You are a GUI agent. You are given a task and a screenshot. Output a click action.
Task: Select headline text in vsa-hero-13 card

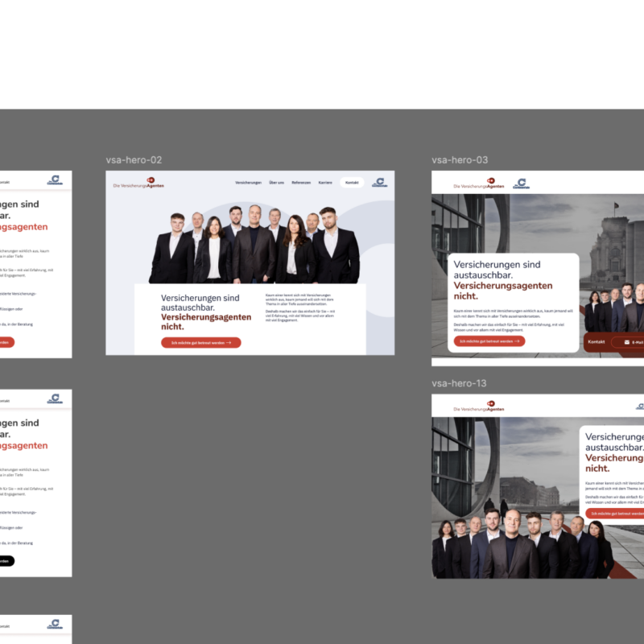point(614,452)
